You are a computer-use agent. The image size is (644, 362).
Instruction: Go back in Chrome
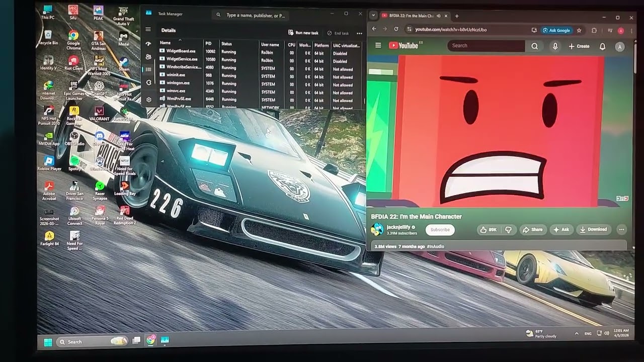pyautogui.click(x=374, y=30)
